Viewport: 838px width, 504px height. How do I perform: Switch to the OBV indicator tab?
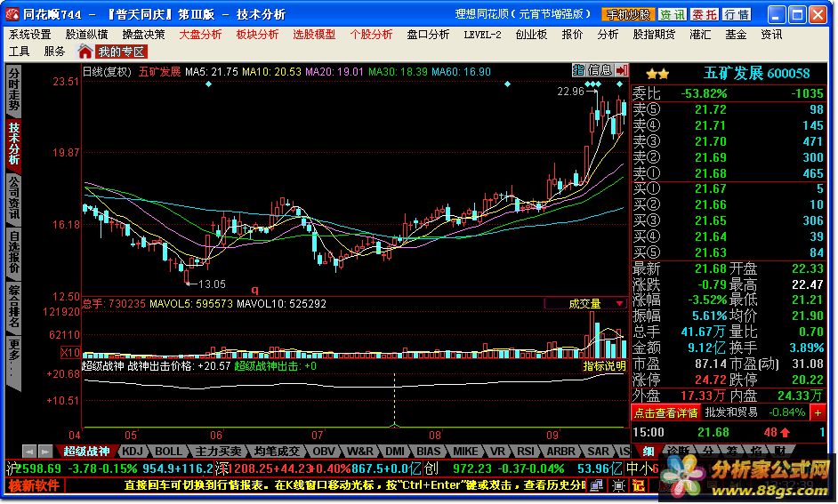coord(323,452)
